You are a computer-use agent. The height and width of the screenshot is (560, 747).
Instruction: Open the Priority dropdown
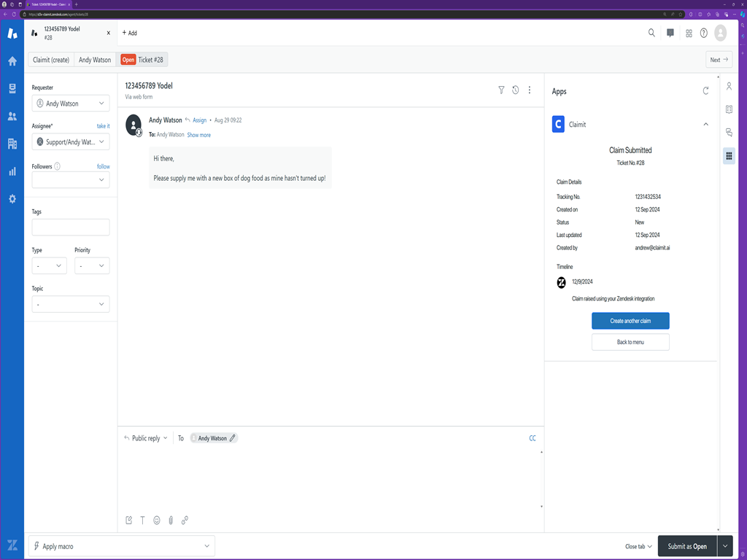pos(92,266)
